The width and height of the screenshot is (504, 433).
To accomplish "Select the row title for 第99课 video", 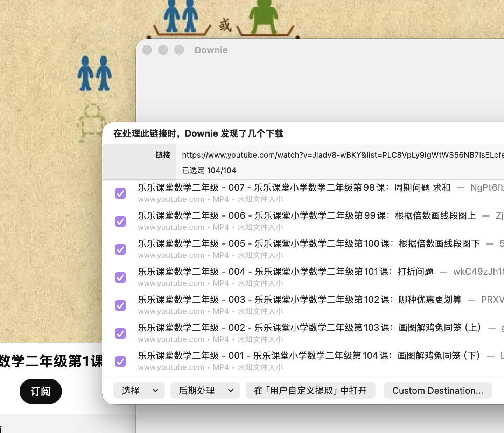I will tap(307, 216).
